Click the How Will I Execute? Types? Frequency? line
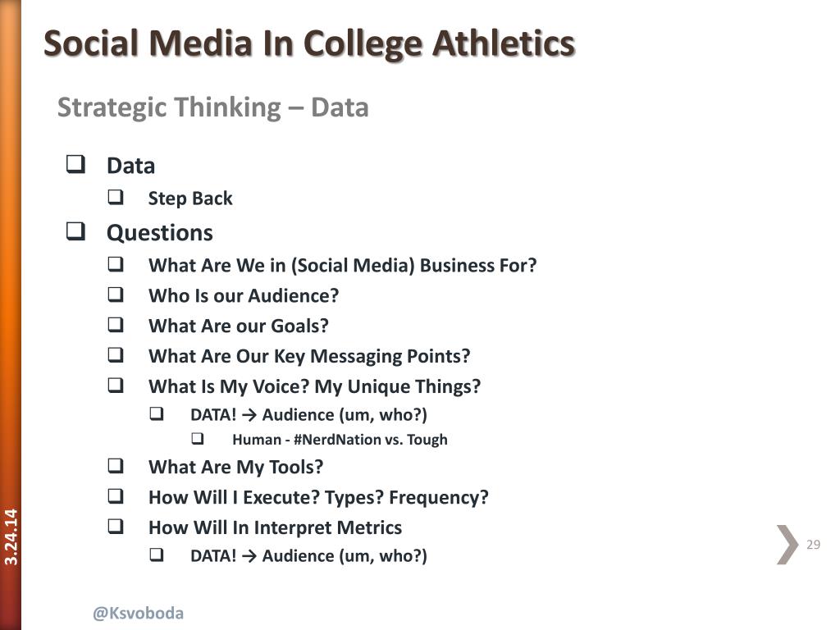840x630 pixels. tap(318, 497)
